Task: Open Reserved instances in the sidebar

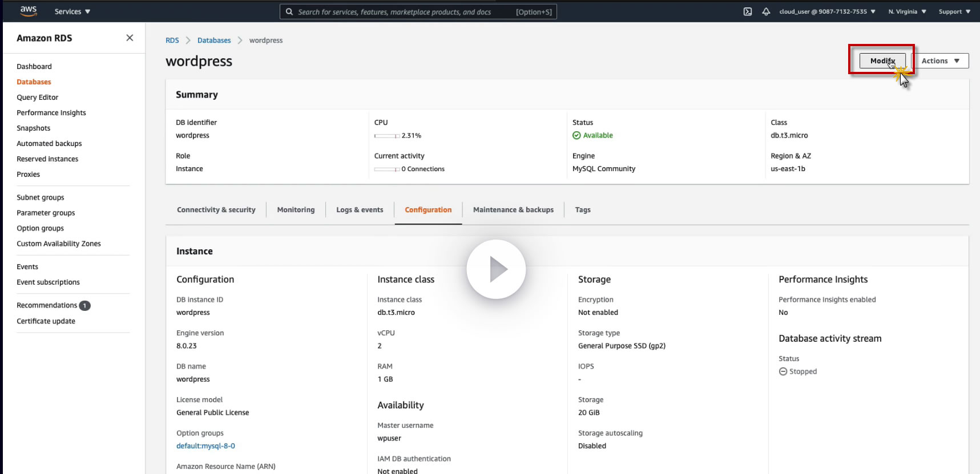Action: (47, 159)
